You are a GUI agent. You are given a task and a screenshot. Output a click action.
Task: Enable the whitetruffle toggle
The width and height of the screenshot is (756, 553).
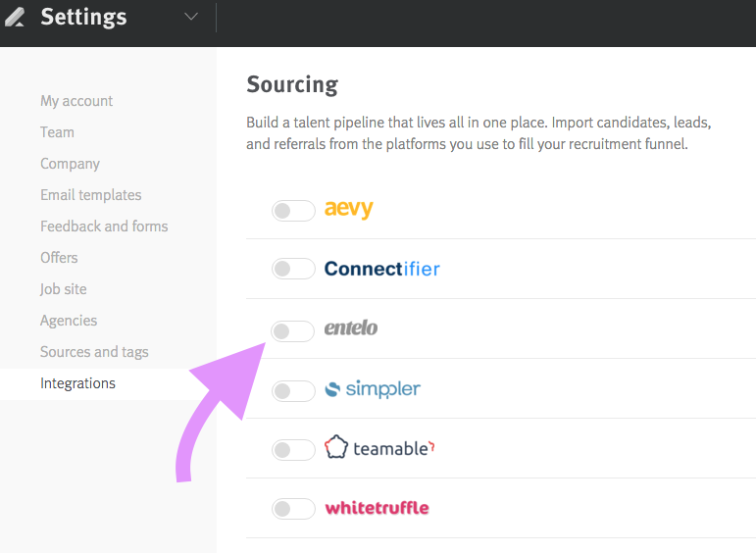point(293,509)
